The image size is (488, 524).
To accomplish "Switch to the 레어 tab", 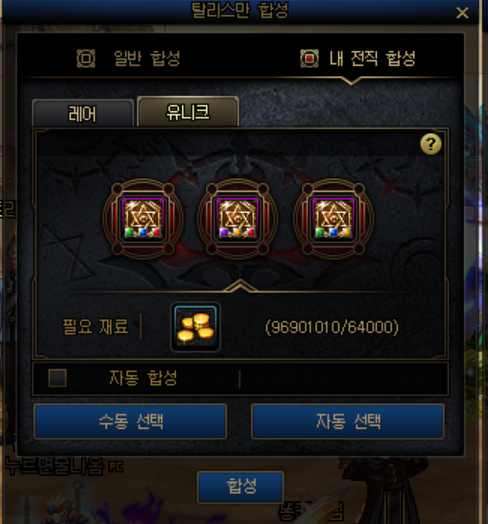I will (x=83, y=113).
